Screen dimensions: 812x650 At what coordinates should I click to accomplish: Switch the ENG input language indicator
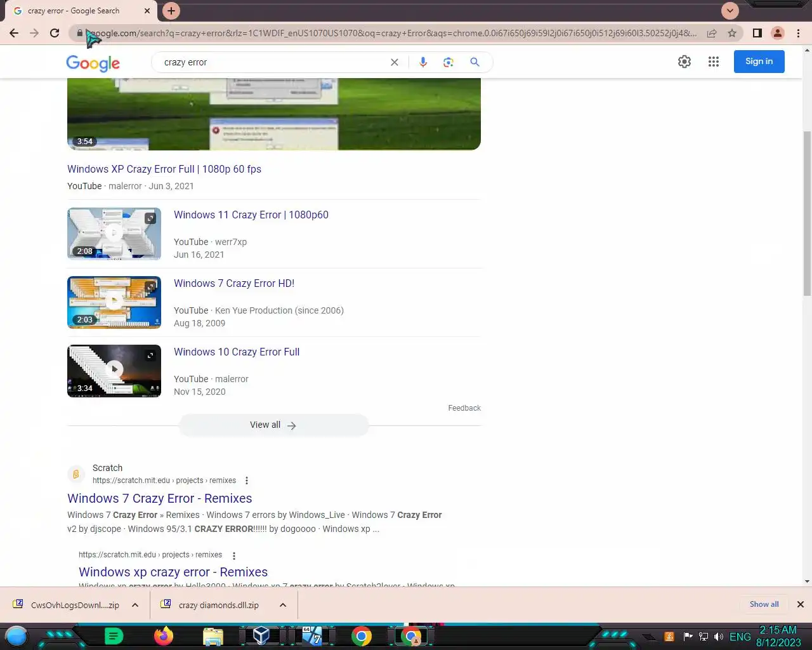click(740, 637)
